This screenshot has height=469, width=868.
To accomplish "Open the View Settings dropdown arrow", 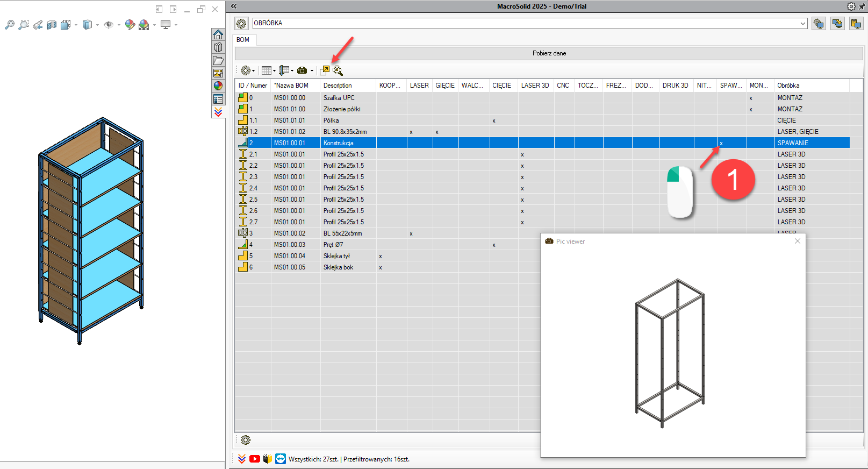I will tap(176, 25).
